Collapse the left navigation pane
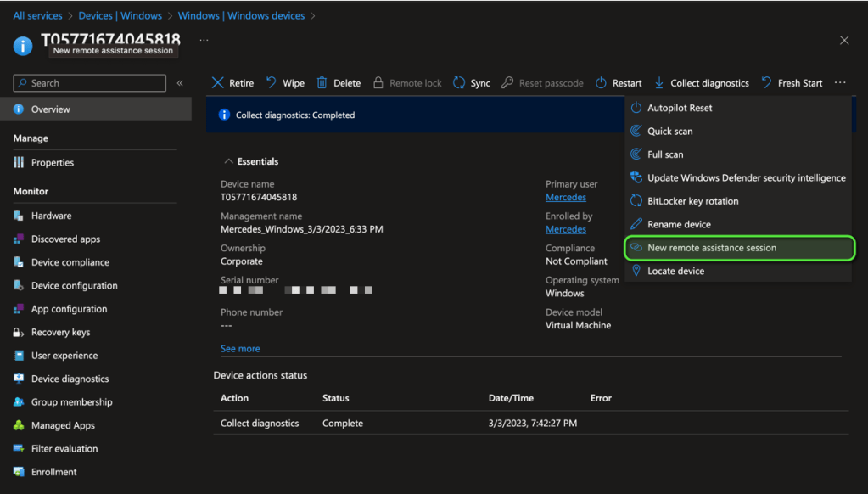 click(x=180, y=83)
